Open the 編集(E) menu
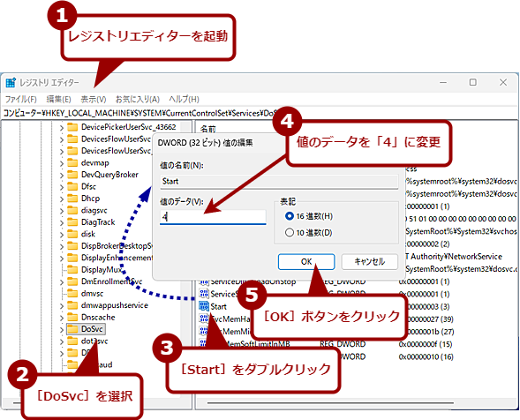520x420 pixels. (58, 99)
